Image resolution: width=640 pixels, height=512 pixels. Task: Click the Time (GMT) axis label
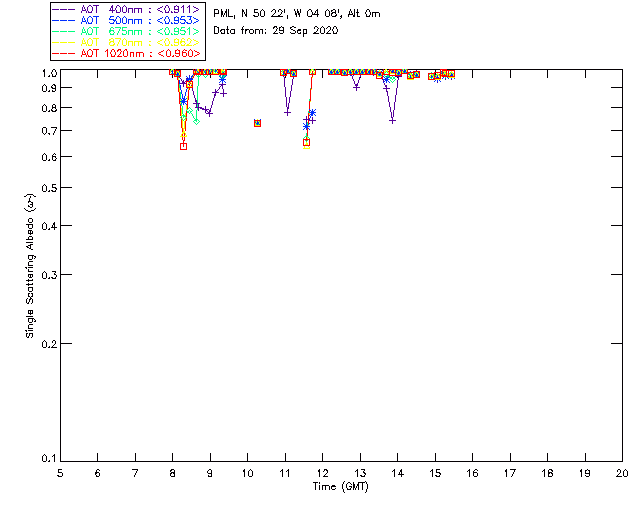pos(340,487)
